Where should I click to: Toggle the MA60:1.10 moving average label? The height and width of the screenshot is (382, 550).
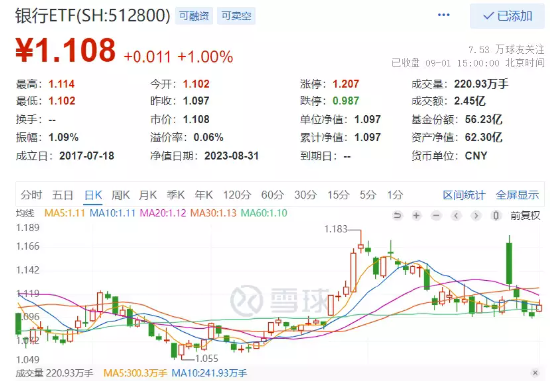pos(264,213)
